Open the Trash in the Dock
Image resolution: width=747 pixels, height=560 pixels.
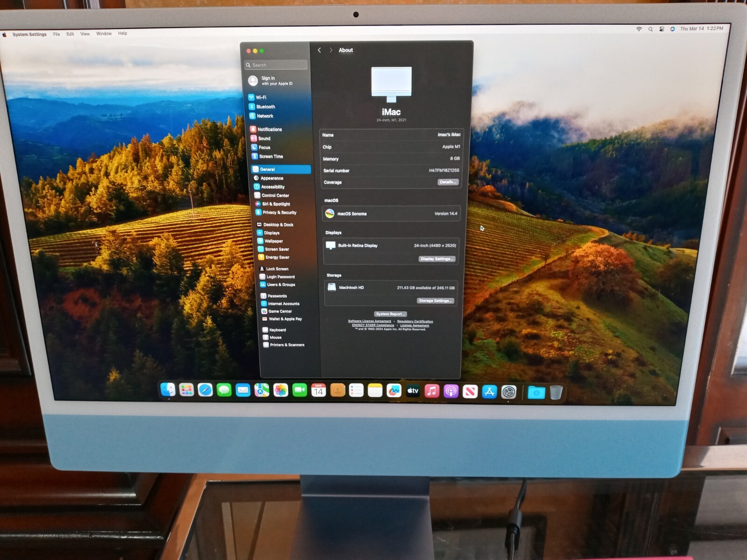click(556, 392)
